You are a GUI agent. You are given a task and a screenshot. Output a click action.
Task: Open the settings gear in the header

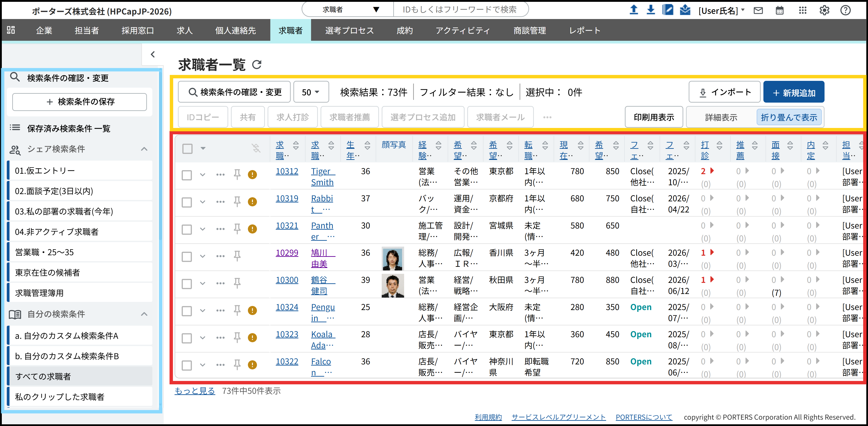[x=824, y=10]
